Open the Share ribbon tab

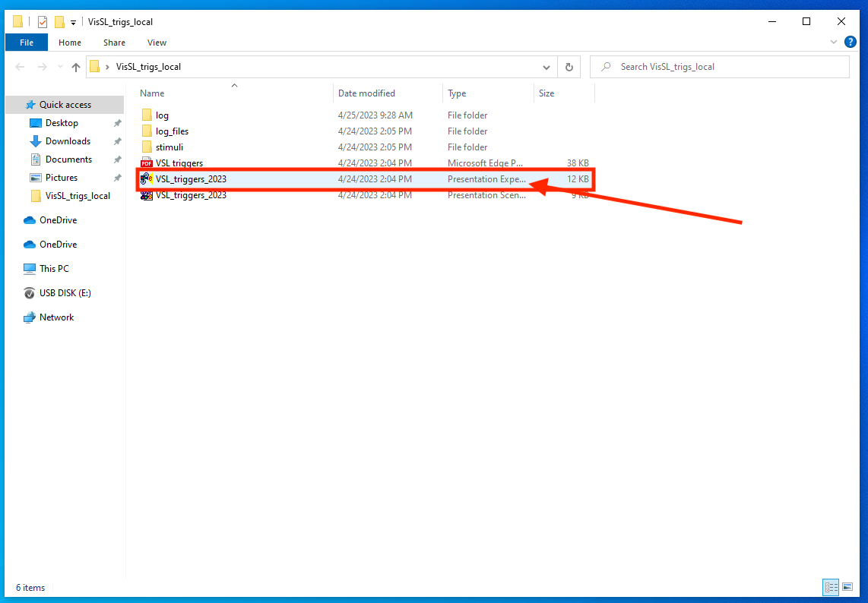pyautogui.click(x=114, y=43)
